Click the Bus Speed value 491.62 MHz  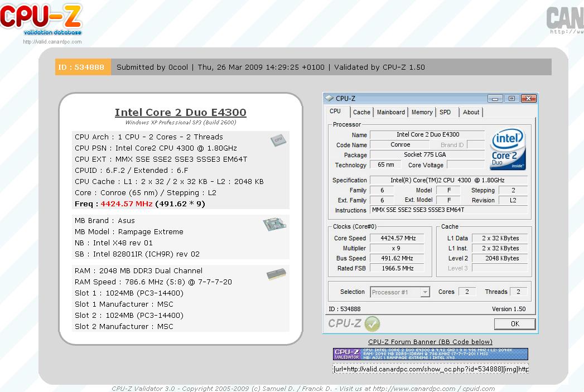click(397, 258)
